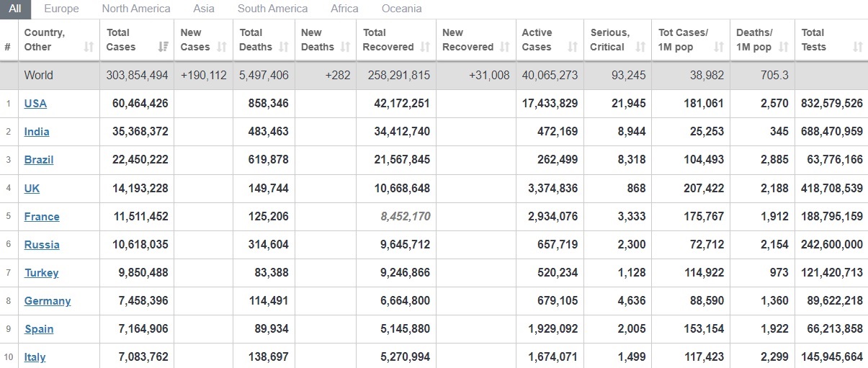This screenshot has width=868, height=368.
Task: Click Brazil deaths per million 2,885
Action: 774,160
